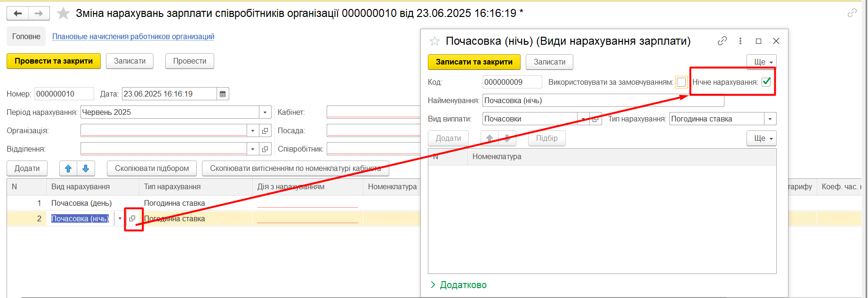Click the forward navigation arrow
868x298 pixels.
click(x=39, y=14)
